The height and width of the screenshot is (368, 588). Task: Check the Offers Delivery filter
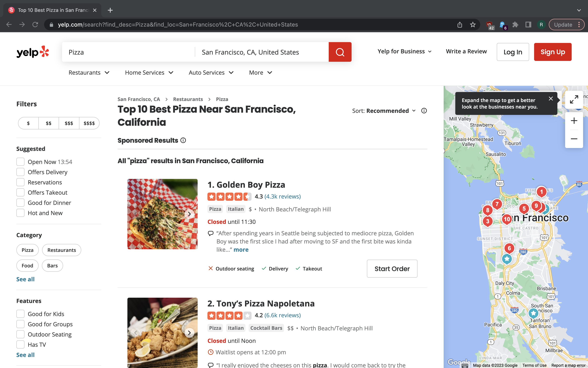pyautogui.click(x=20, y=172)
